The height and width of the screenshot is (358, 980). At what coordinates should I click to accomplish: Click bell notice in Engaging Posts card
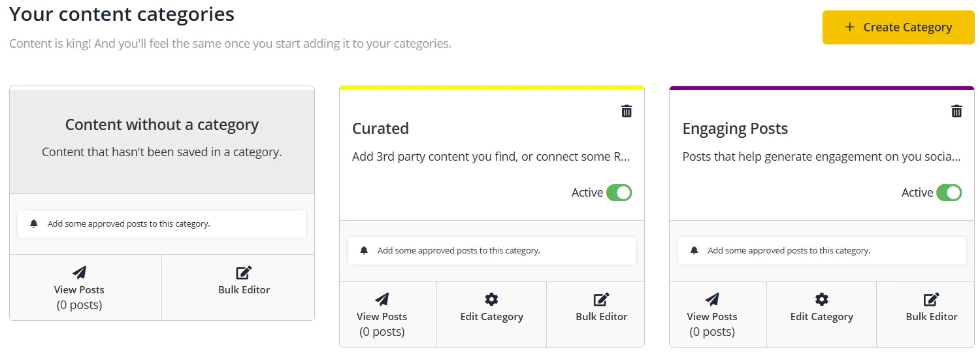[694, 250]
